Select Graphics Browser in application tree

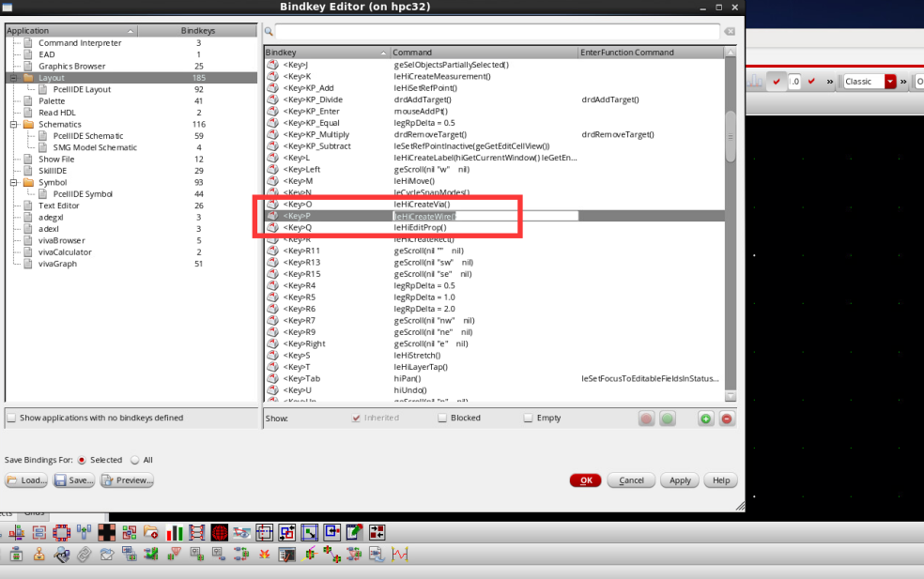tap(72, 66)
